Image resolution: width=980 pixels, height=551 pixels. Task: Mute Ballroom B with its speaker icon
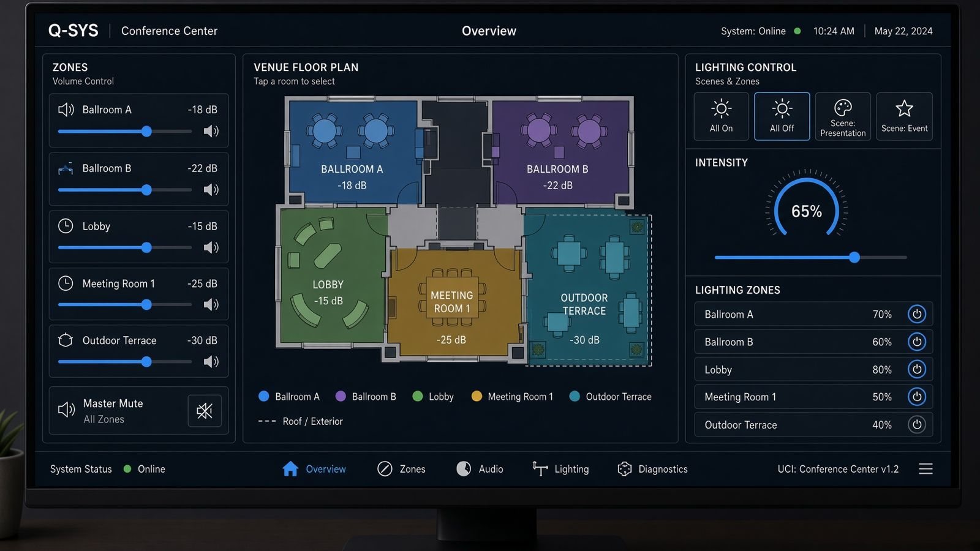coord(211,190)
